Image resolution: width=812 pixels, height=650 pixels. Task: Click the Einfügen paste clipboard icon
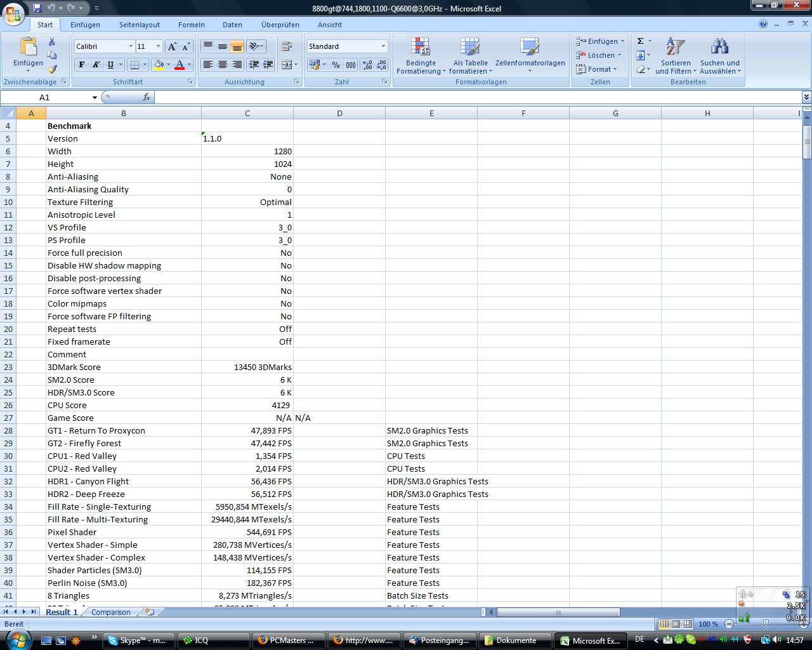[x=29, y=46]
